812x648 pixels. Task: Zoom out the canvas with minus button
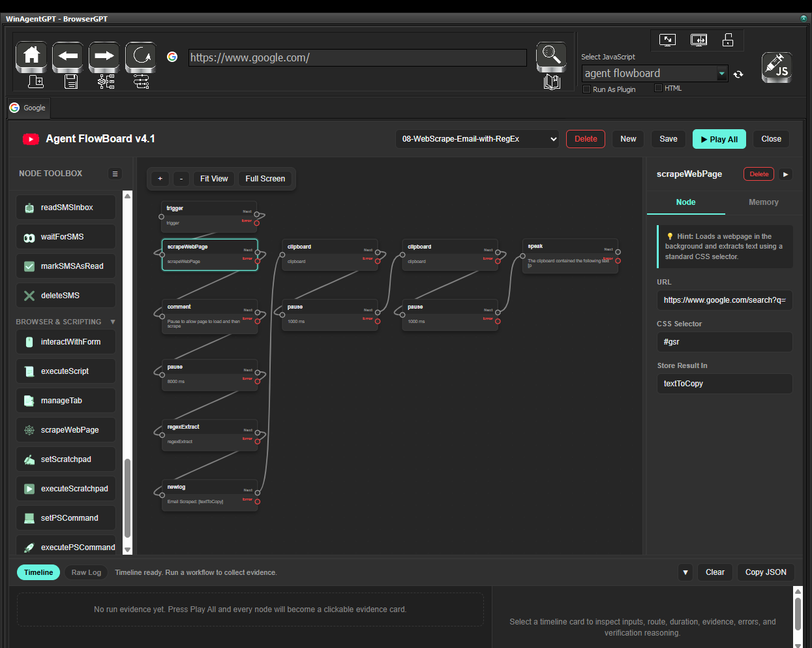click(x=181, y=179)
